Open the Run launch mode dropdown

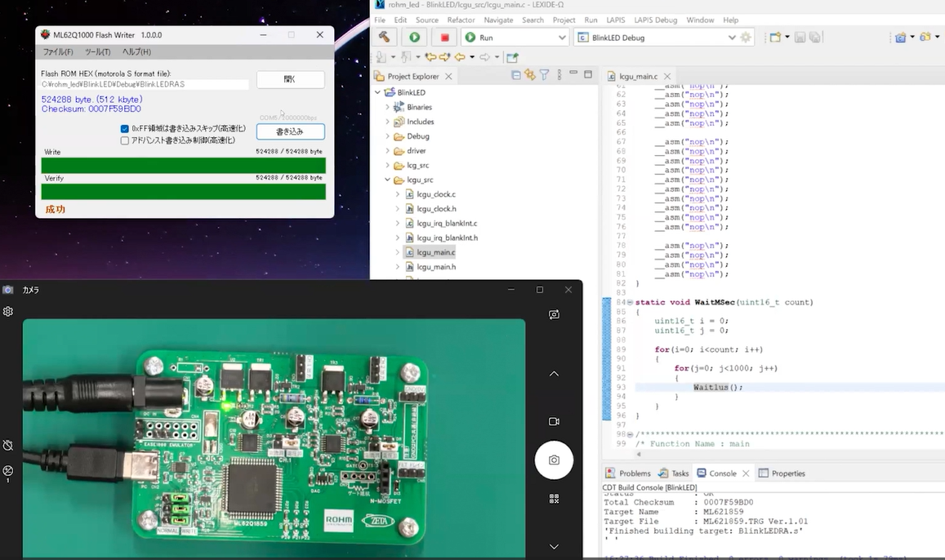(x=561, y=38)
